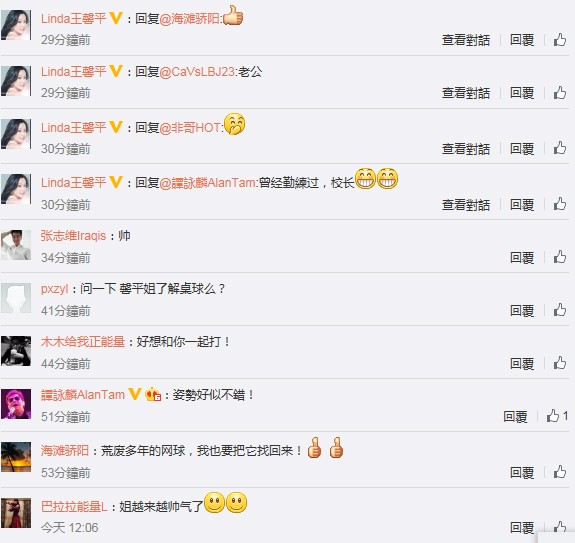
Task: Open pxzyl's default avatar thumbnail
Action: 16,298
